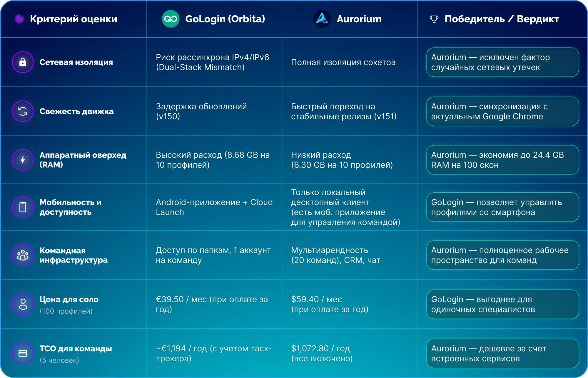Click the team icon for Командная инфраструктура
The image size is (588, 378).
pos(23,255)
